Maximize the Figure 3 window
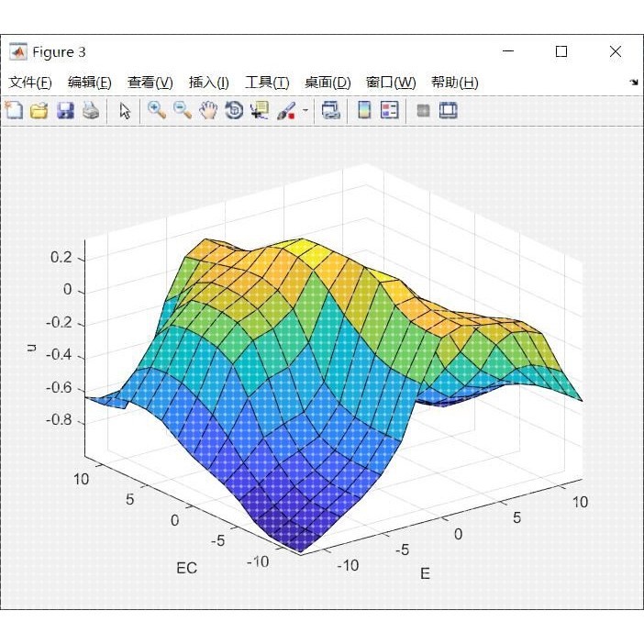Viewport: 644px width, 644px height. 561,51
